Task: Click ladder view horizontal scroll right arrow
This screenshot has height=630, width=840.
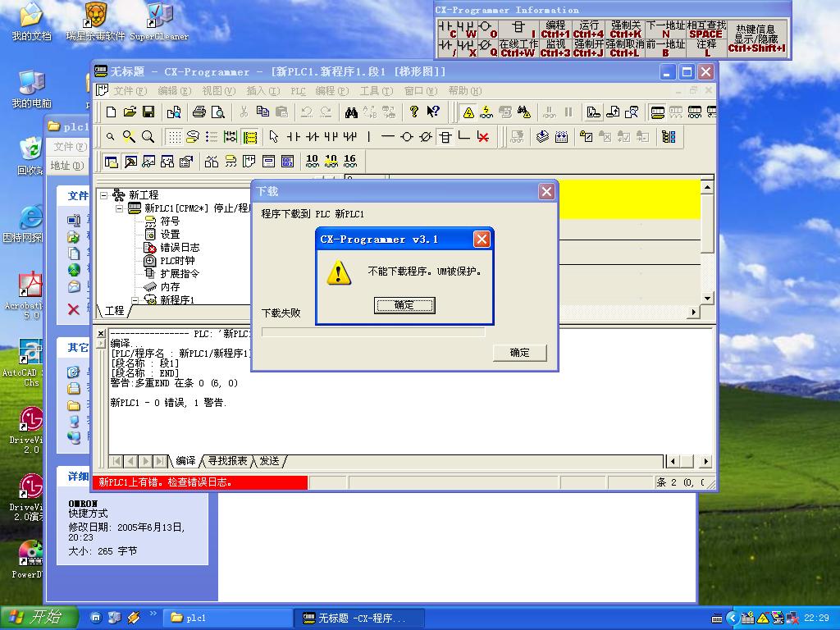Action: click(x=694, y=312)
